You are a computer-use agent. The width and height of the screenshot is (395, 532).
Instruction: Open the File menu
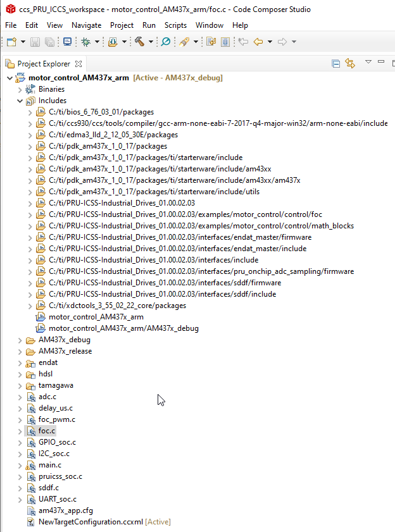pyautogui.click(x=11, y=25)
